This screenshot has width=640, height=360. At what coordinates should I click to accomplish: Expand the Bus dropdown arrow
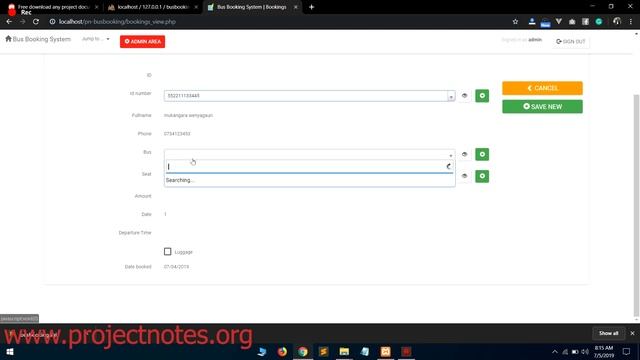coord(451,155)
